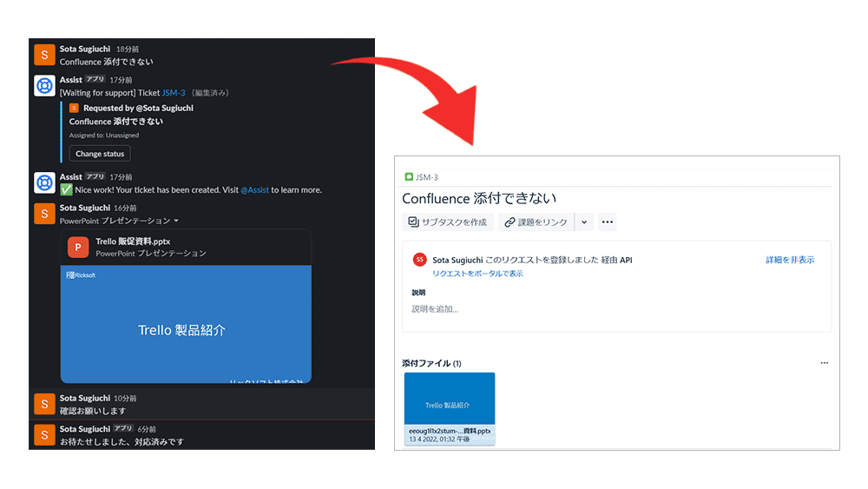Image resolution: width=868 pixels, height=489 pixels.
Task: Collapse the PowerPoint プレゼンテーション attachment preview
Action: point(176,221)
